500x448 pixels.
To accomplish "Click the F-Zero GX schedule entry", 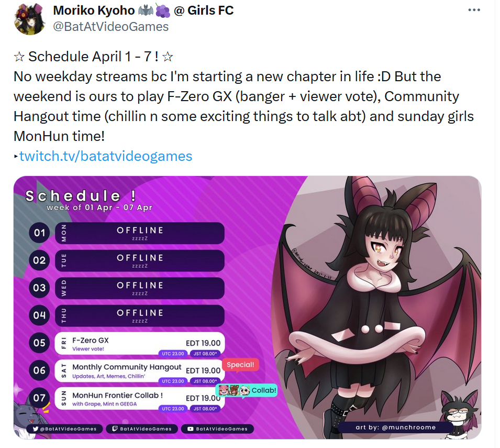I will tap(140, 344).
